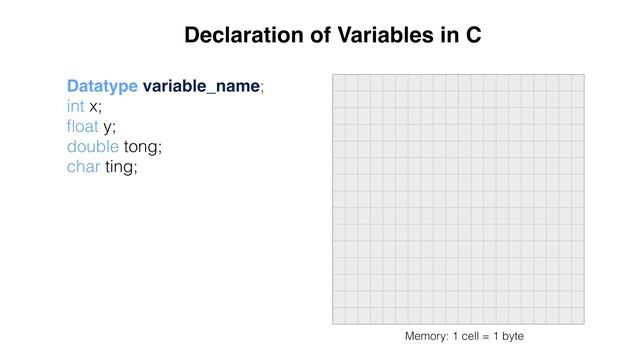Screen dimensions: 640x360
Task: Click the memory grid's bottom-left cell
Action: click(339, 316)
